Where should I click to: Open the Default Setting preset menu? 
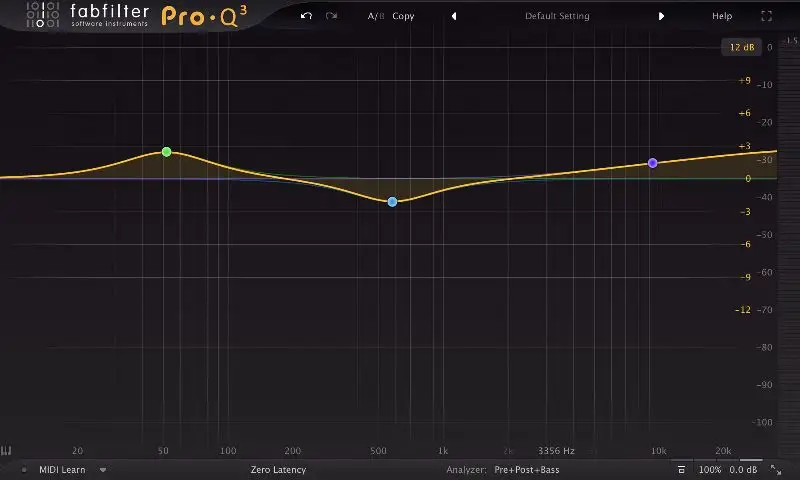coord(557,16)
